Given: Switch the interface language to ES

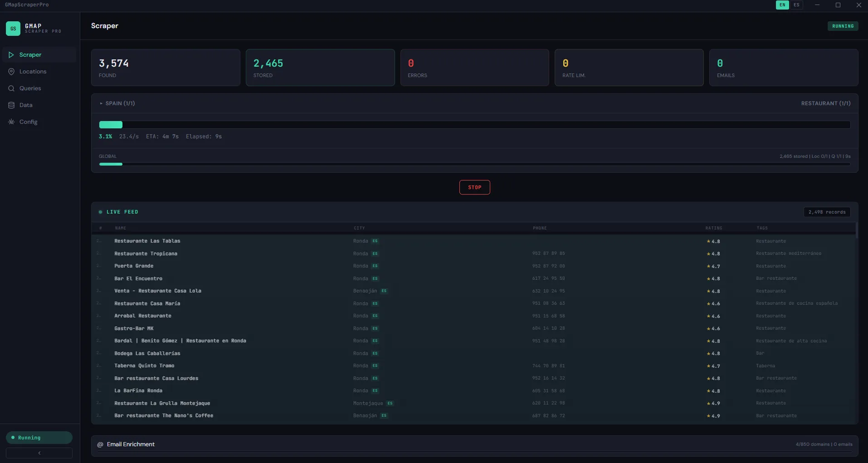Looking at the screenshot, I should 796,5.
